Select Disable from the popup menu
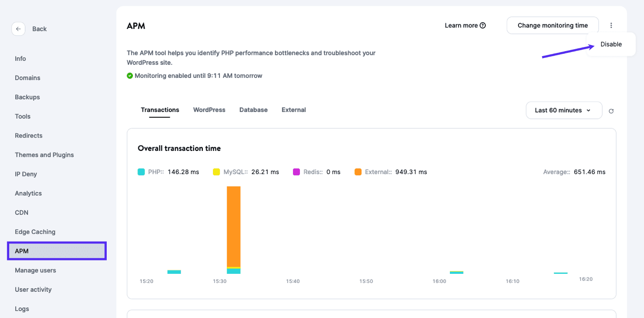This screenshot has height=318, width=644. (611, 44)
